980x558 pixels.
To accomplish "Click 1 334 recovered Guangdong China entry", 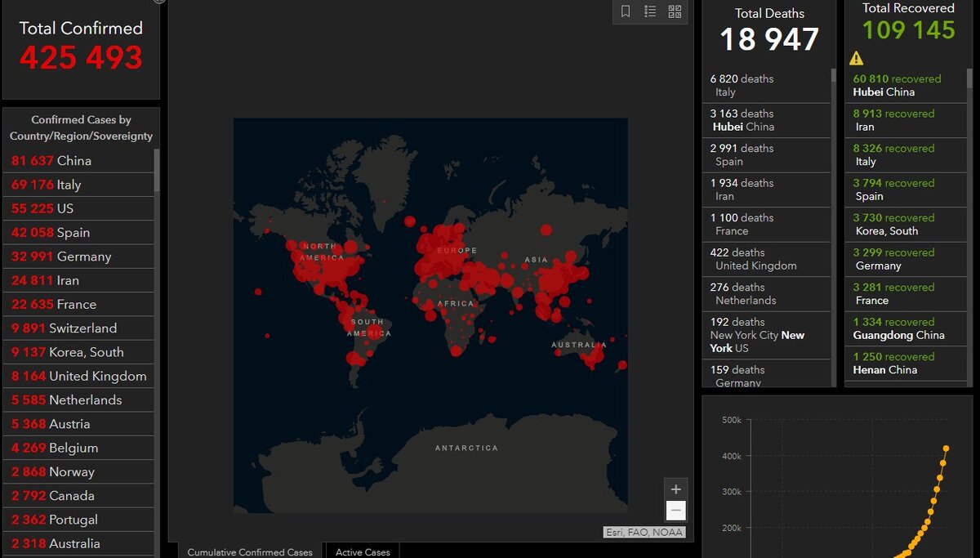I will click(x=907, y=328).
